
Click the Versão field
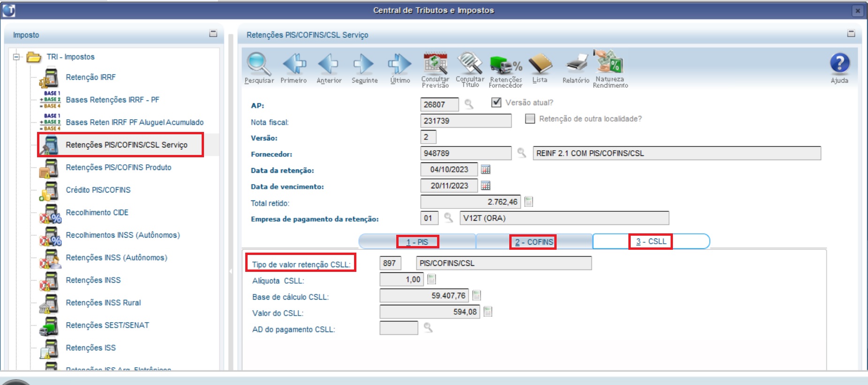pos(428,137)
